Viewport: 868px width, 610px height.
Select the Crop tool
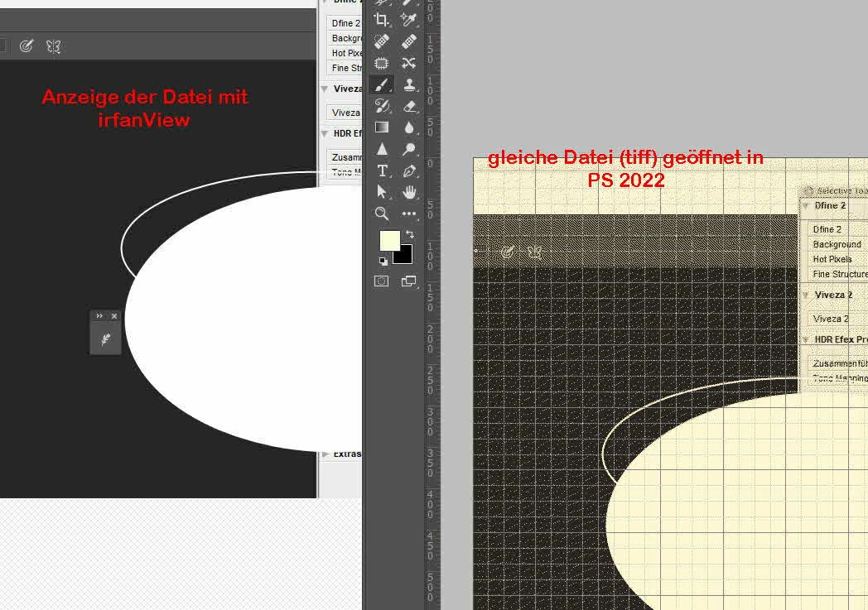pos(382,21)
